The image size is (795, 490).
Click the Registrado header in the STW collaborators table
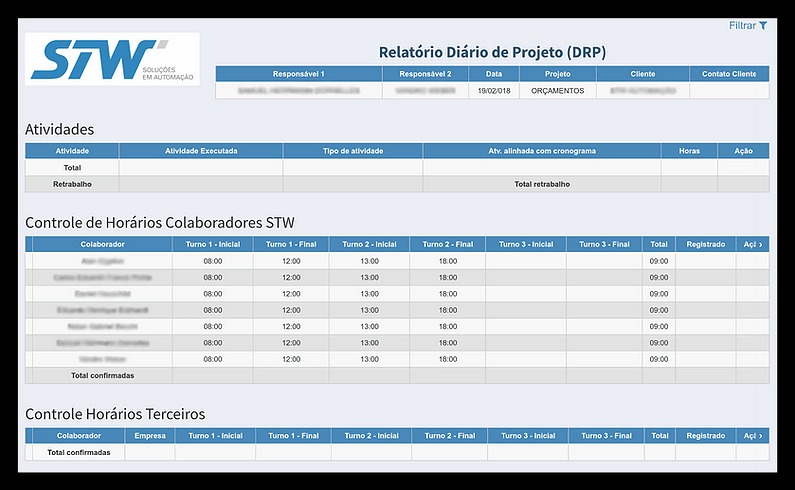point(706,244)
